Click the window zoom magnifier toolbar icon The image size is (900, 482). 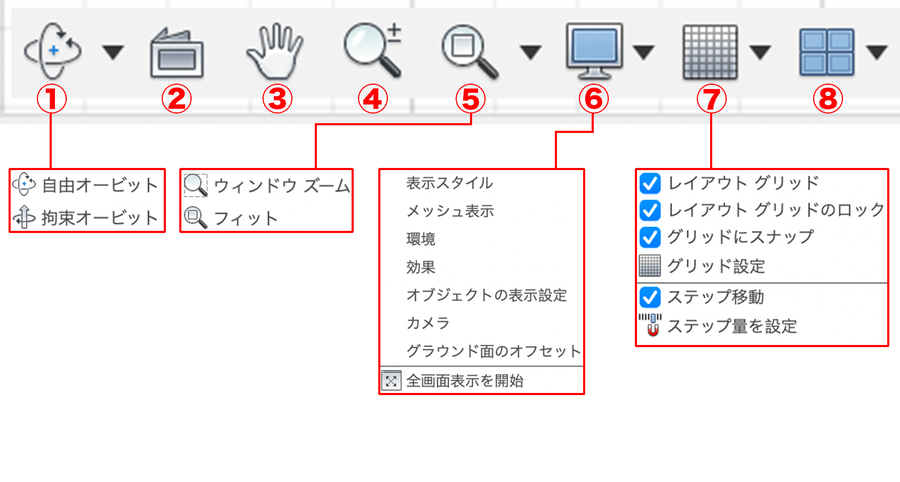[470, 53]
